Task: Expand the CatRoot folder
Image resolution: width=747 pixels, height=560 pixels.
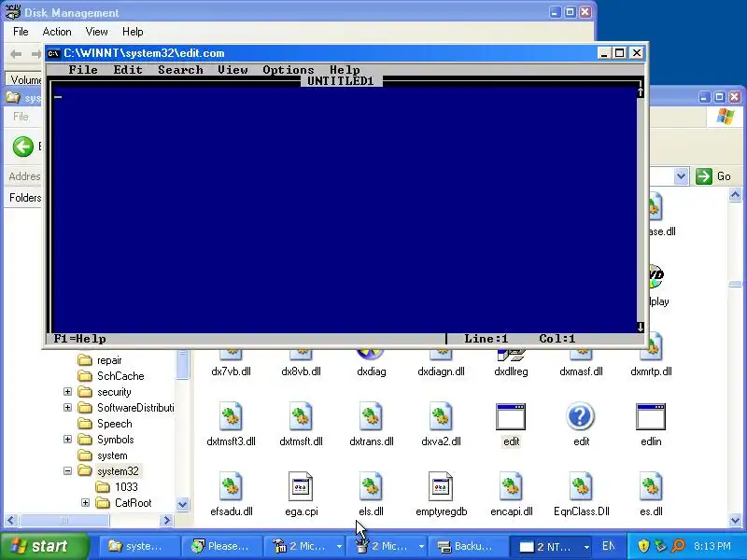Action: coord(85,502)
